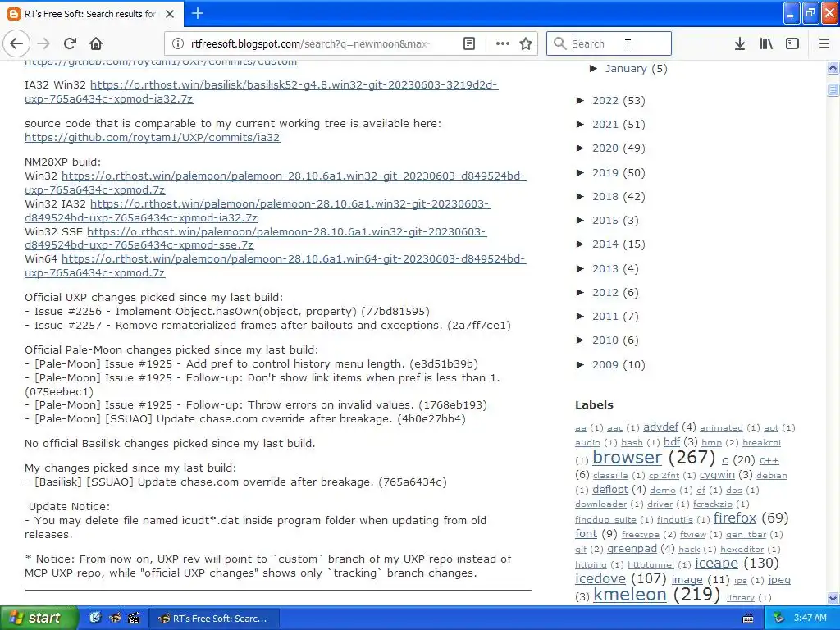
Task: Open the Firefox hamburger menu
Action: pos(824,43)
